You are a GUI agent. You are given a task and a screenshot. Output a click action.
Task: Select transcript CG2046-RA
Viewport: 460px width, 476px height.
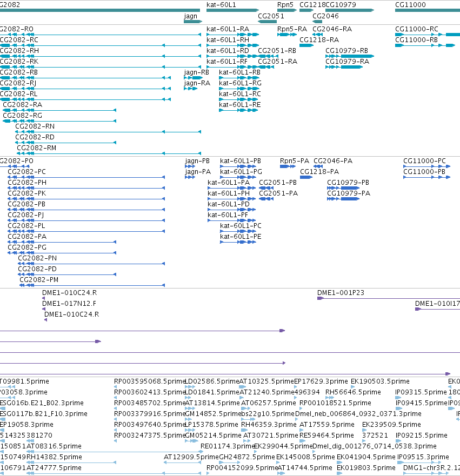click(332, 29)
